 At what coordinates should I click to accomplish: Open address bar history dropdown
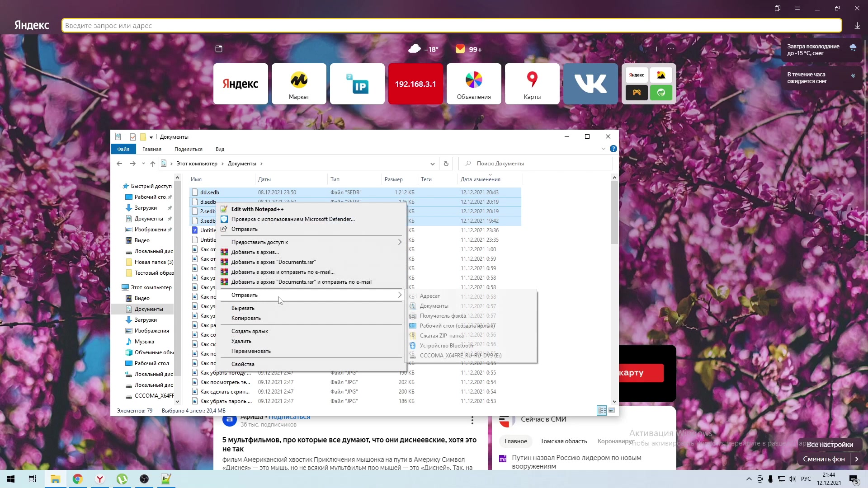[x=432, y=164]
